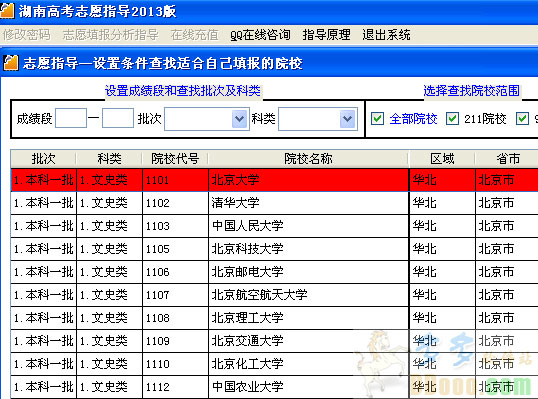Select the 在线充值 menu item

(x=195, y=35)
